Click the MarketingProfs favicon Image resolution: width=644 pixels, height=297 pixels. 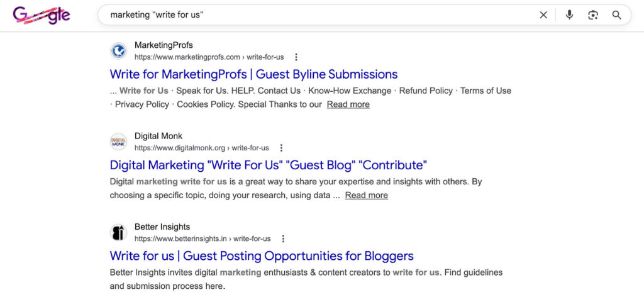point(118,51)
